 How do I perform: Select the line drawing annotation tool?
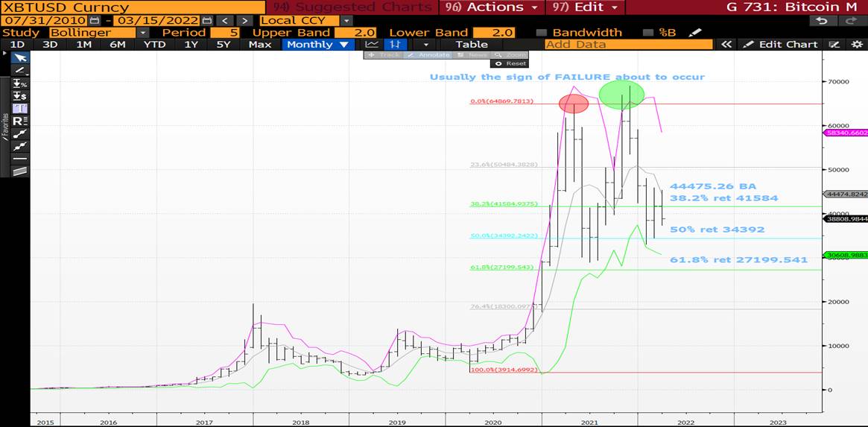point(20,70)
